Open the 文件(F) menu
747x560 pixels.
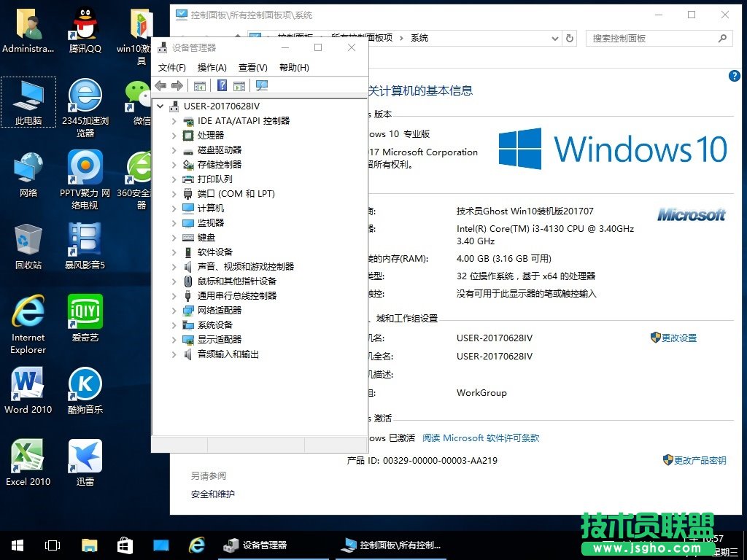171,68
